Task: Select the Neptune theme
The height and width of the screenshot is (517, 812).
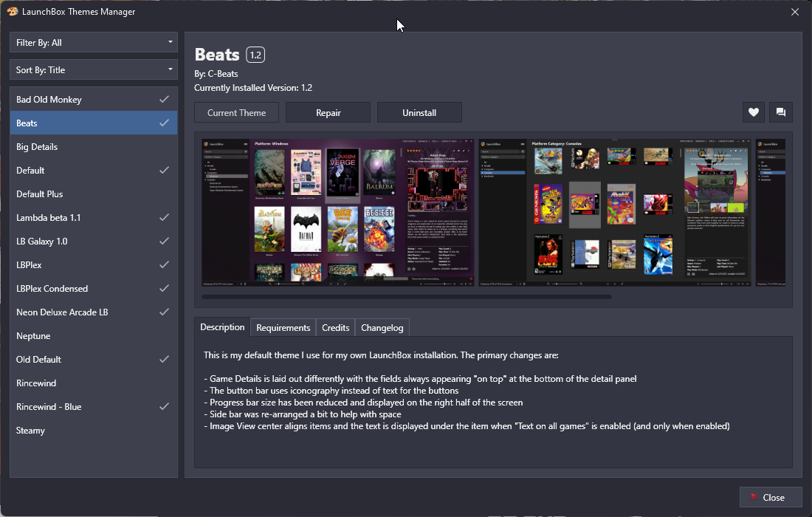Action: [x=94, y=336]
